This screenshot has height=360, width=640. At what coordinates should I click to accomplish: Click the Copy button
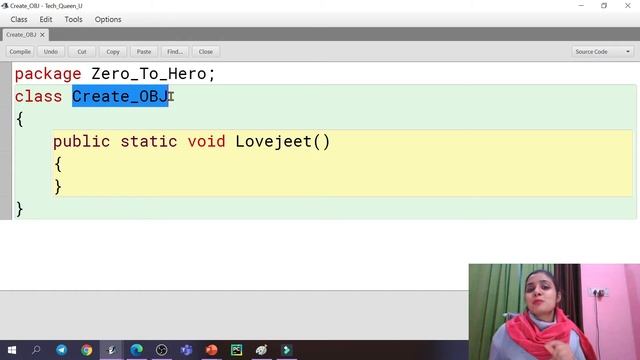click(113, 51)
